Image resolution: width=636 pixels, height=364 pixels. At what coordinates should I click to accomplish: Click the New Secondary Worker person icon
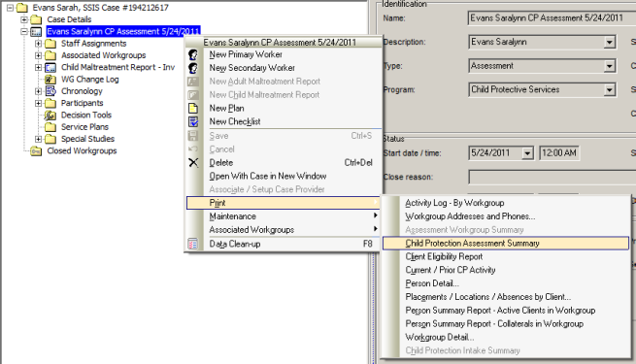pos(193,68)
